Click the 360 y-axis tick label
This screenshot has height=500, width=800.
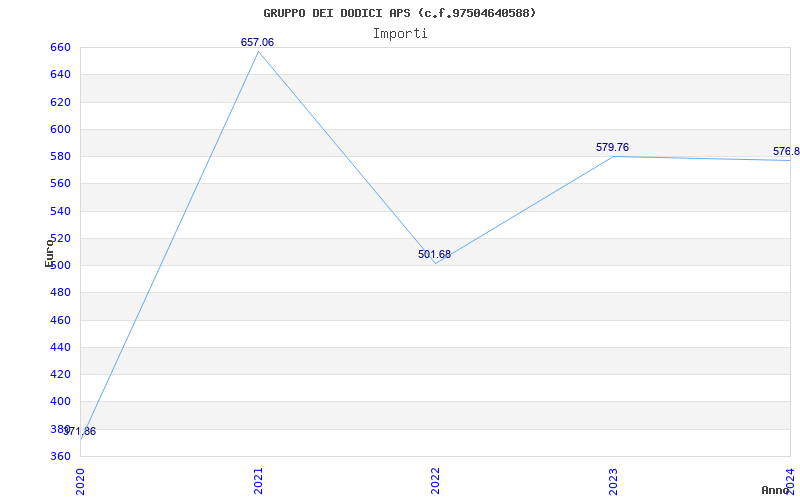61,456
